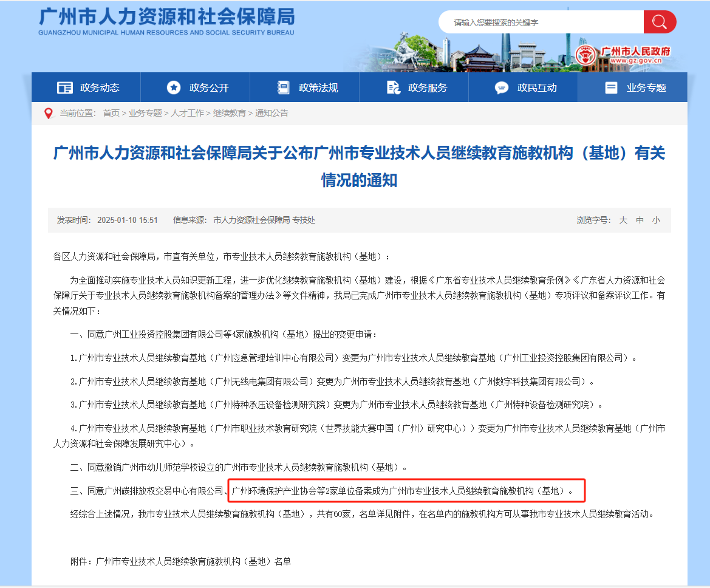Open 继续教育 breadcrumb link
The height and width of the screenshot is (588, 710).
pos(230,113)
